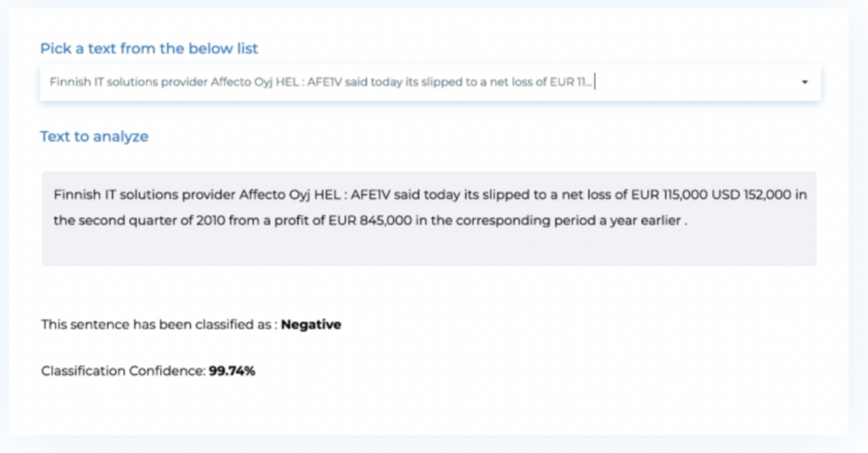Click the "This sentence has been classified as" label
The height and width of the screenshot is (453, 868).
[159, 324]
